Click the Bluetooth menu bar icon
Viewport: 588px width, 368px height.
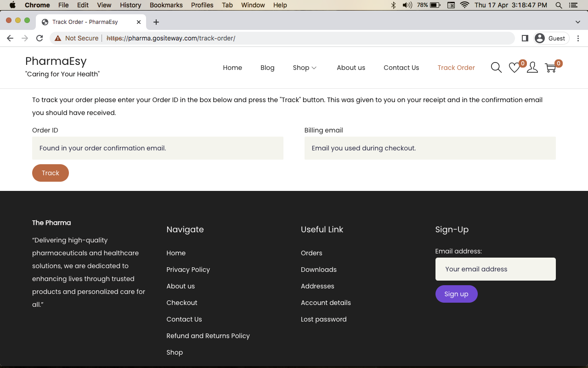393,5
